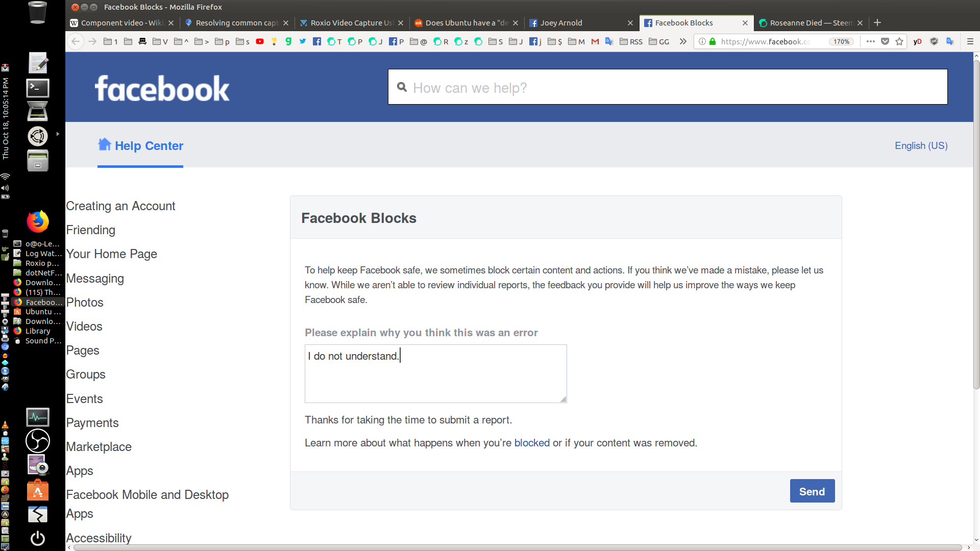The width and height of the screenshot is (980, 551).
Task: Click the shield extension icon in toolbar
Action: click(934, 41)
